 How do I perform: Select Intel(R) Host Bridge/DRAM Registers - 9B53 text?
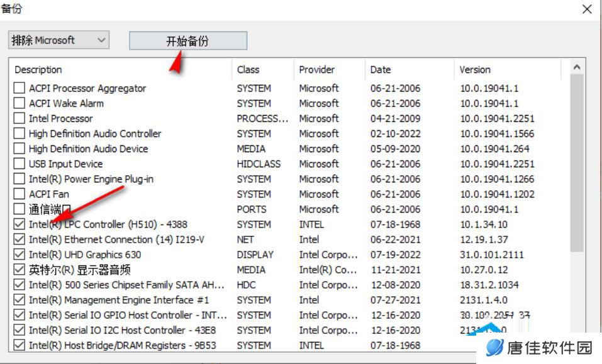(x=122, y=346)
